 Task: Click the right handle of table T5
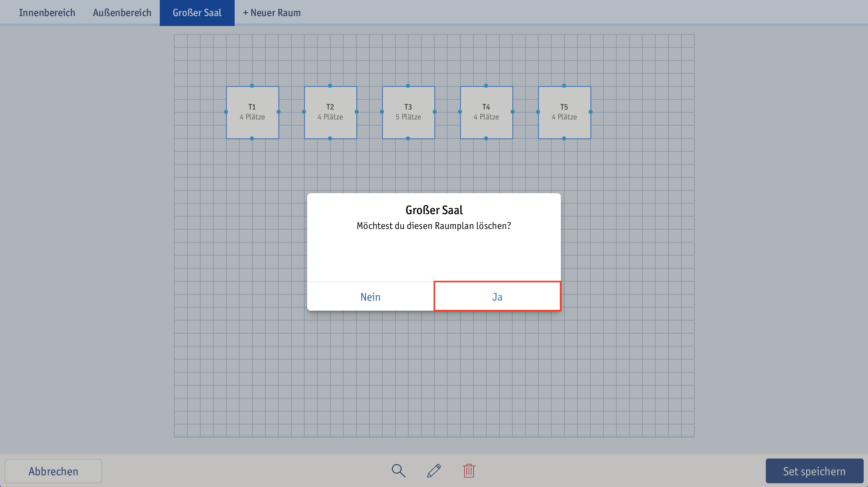(591, 112)
